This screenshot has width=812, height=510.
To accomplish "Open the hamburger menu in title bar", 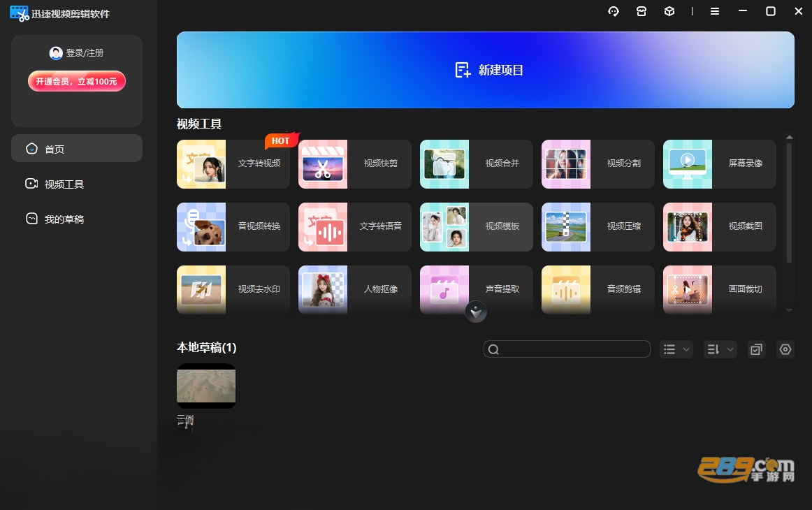I will pyautogui.click(x=715, y=11).
